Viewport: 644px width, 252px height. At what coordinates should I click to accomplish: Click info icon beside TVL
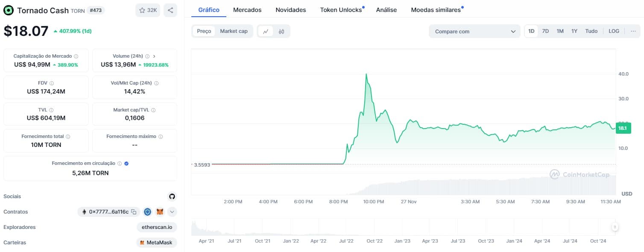pos(51,110)
